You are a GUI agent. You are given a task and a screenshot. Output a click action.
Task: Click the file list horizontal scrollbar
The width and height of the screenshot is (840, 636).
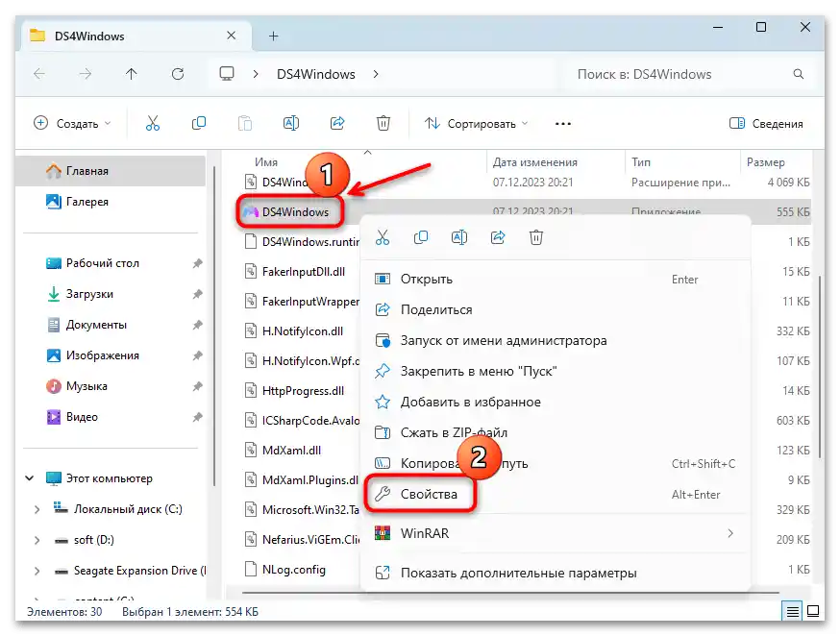click(x=510, y=593)
